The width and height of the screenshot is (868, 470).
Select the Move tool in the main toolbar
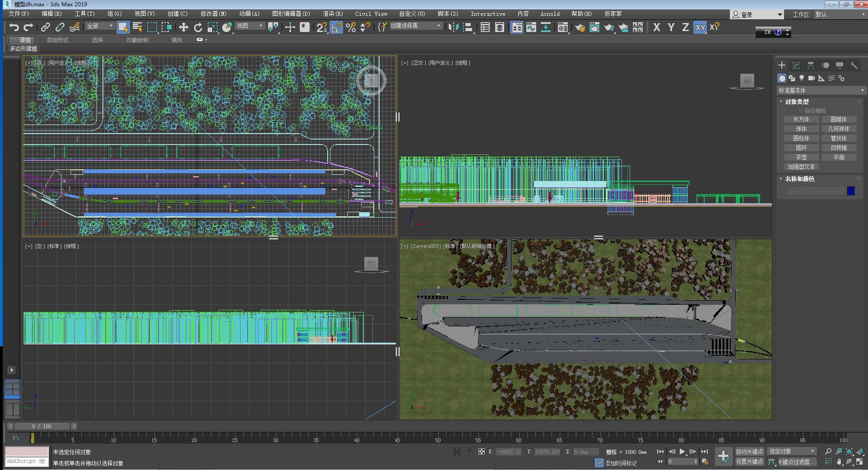[183, 28]
